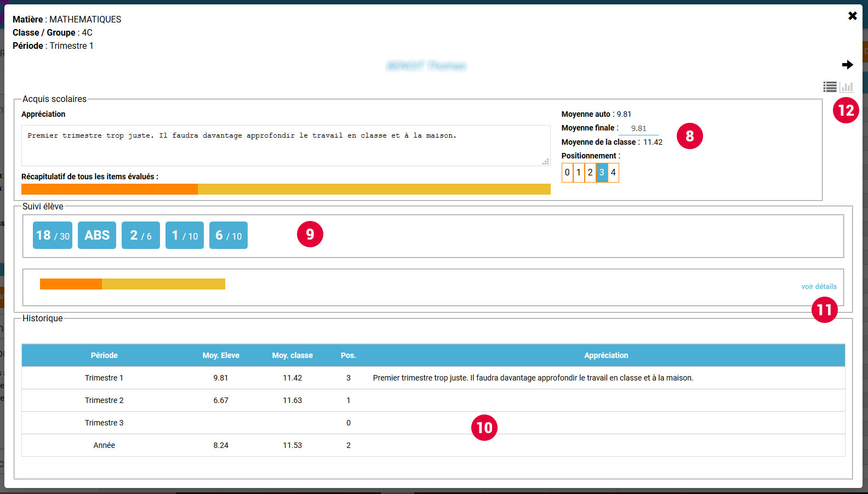The width and height of the screenshot is (868, 494).
Task: Grab the Appréciation textarea resize handle
Action: click(546, 162)
